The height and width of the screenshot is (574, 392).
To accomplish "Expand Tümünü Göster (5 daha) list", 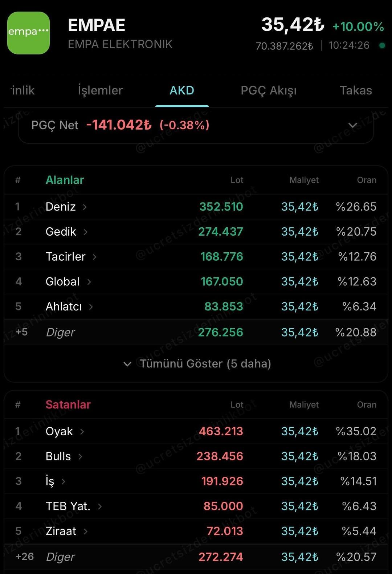I will pyautogui.click(x=197, y=364).
